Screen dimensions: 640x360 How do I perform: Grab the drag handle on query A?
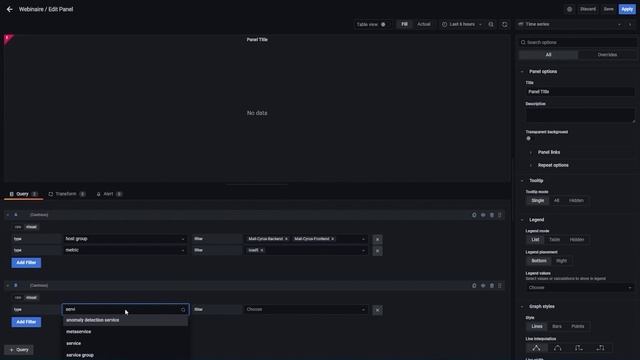[x=500, y=215]
